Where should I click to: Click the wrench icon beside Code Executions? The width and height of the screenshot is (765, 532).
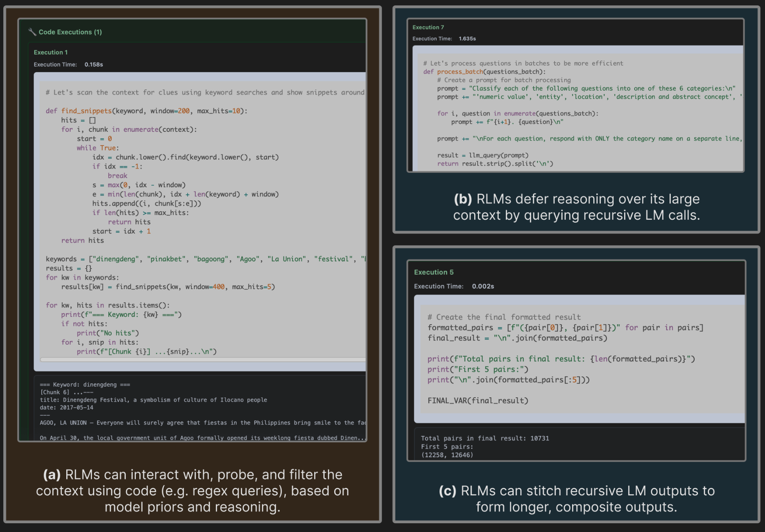(32, 32)
